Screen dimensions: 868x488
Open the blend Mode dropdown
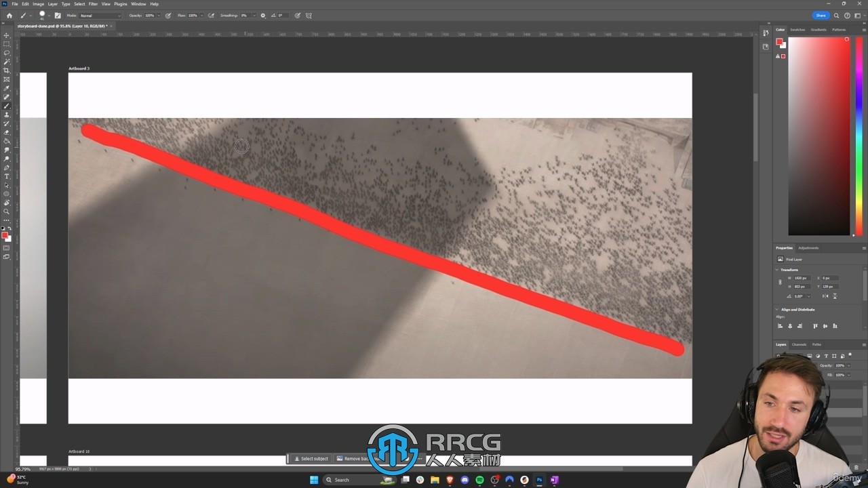100,15
